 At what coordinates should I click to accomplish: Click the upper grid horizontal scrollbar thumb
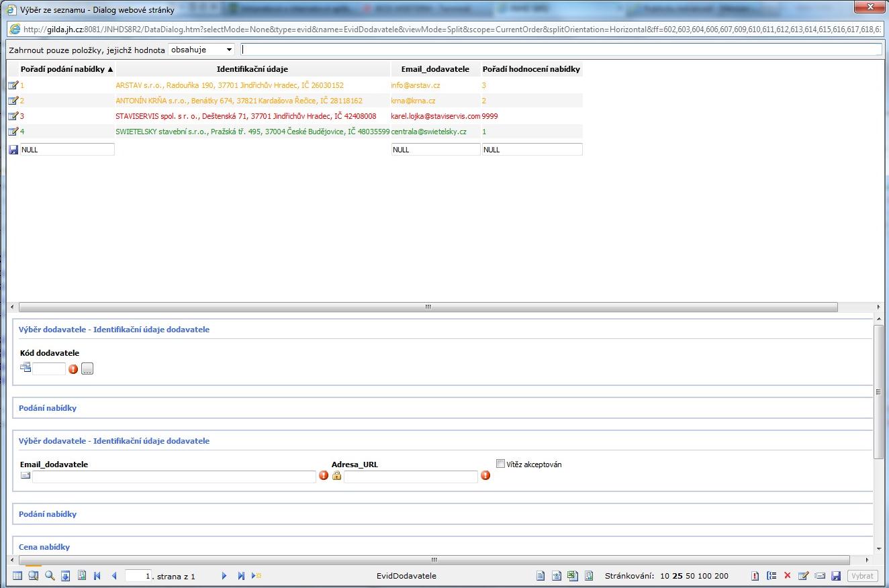(428, 307)
